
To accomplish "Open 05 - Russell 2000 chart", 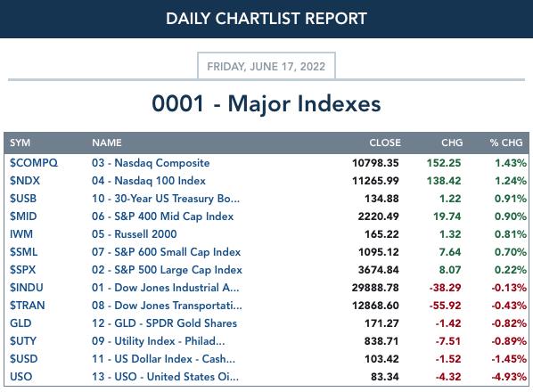I will point(135,234).
